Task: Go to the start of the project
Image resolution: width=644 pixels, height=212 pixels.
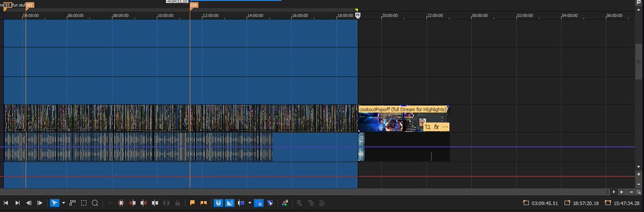Action: click(x=6, y=203)
